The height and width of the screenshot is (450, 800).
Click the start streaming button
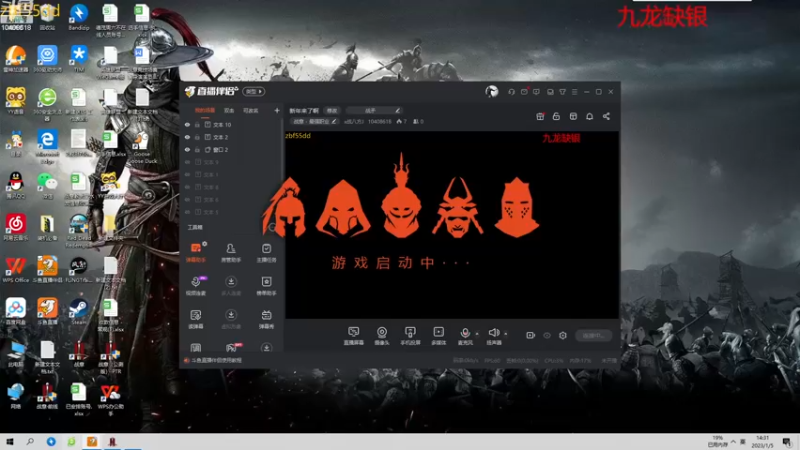coord(593,336)
